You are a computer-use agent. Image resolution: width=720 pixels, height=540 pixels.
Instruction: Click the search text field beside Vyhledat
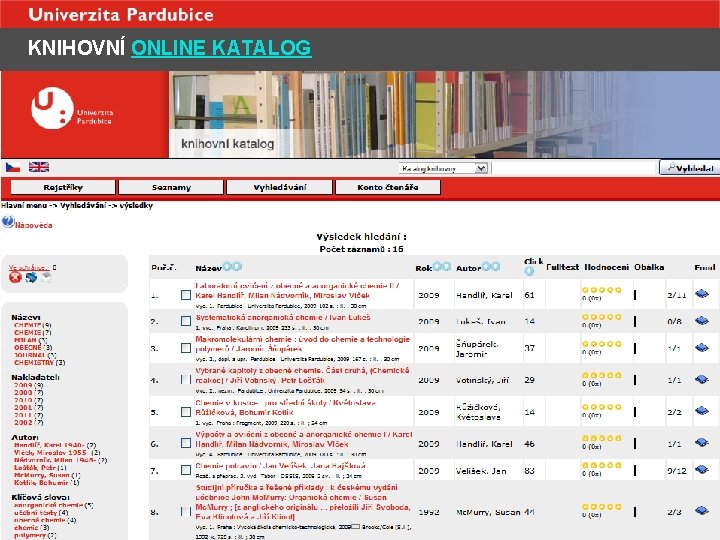click(x=575, y=168)
